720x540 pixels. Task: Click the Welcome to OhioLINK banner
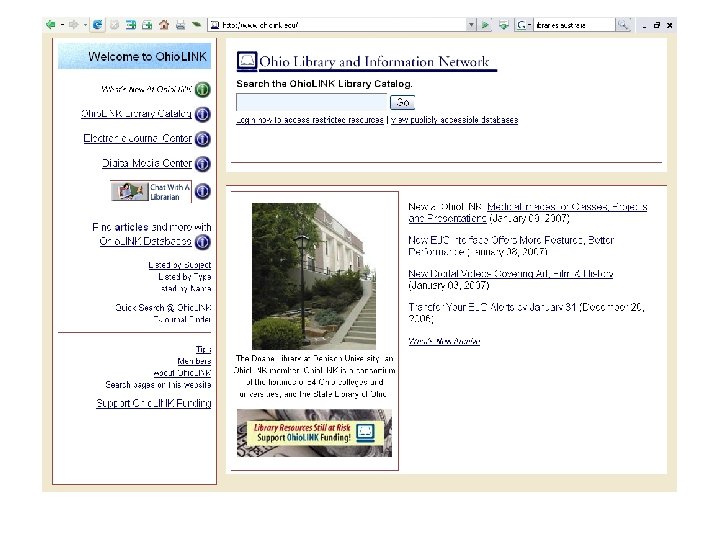134,56
